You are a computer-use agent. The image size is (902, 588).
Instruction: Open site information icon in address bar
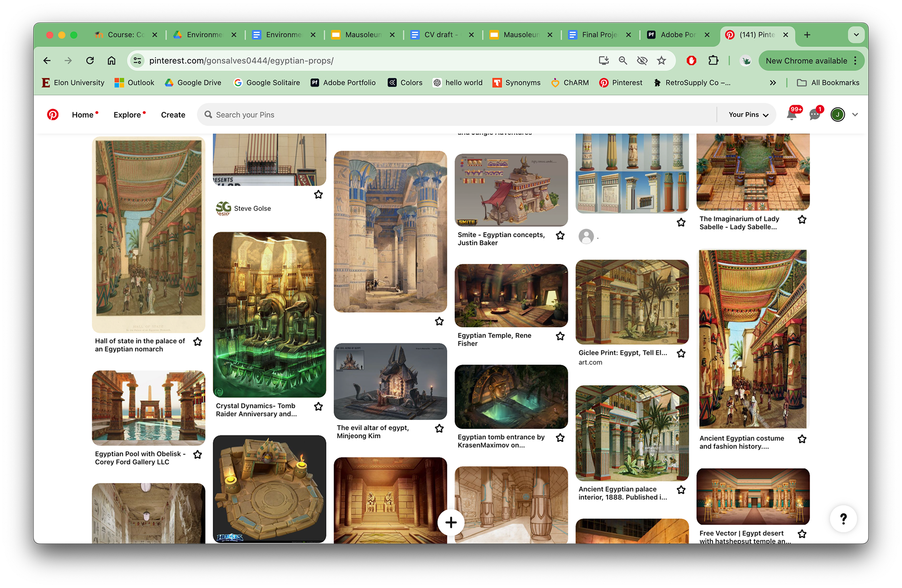tap(137, 61)
